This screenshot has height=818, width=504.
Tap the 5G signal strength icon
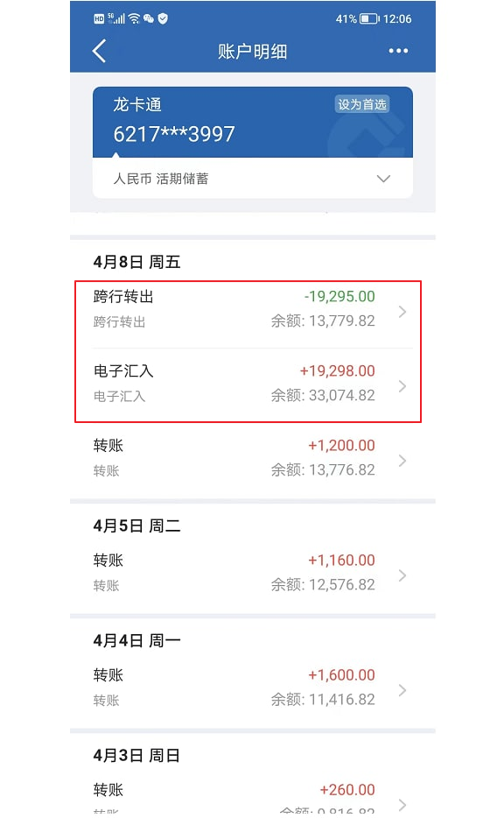coord(116,18)
